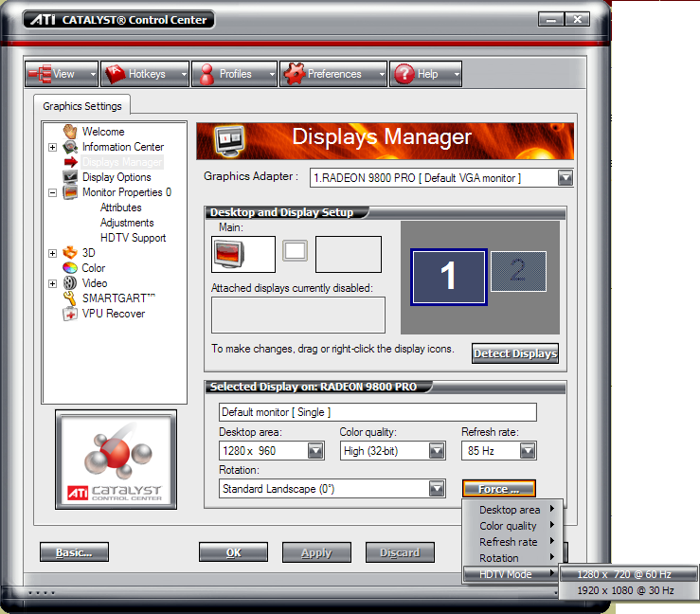Click the ATI Catalyst logo image
This screenshot has height=614, width=700.
coord(117,460)
